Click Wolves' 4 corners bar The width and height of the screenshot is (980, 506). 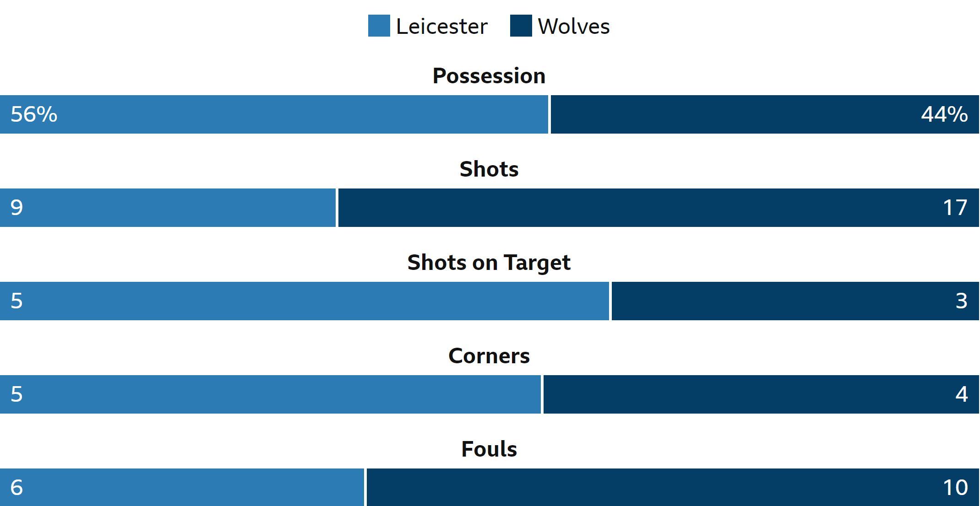(x=761, y=394)
